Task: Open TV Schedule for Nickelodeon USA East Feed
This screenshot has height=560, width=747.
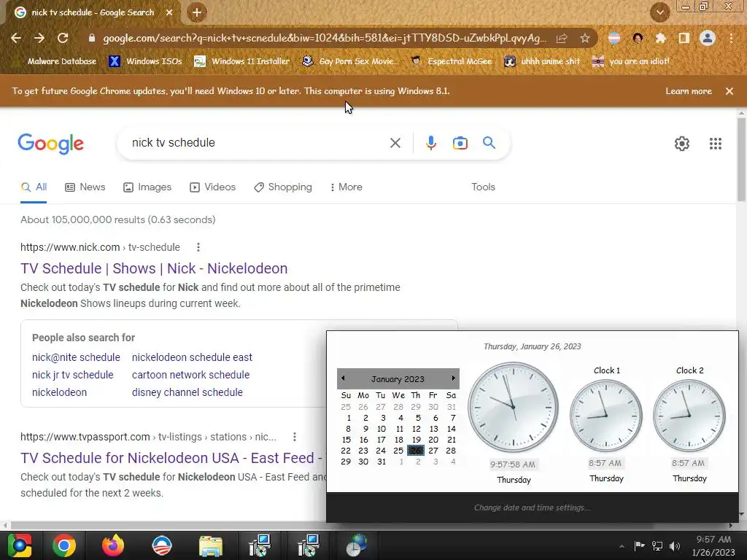Action: (172, 458)
